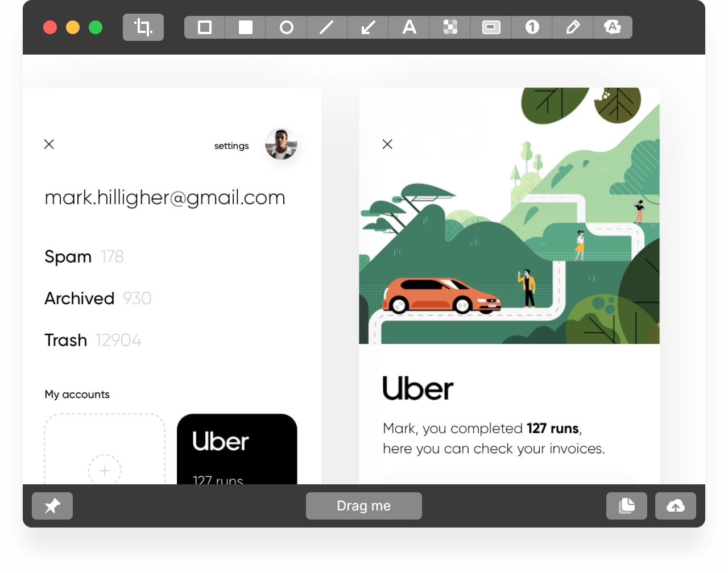728x573 pixels.
Task: Select the text recognition tool
Action: click(x=613, y=27)
